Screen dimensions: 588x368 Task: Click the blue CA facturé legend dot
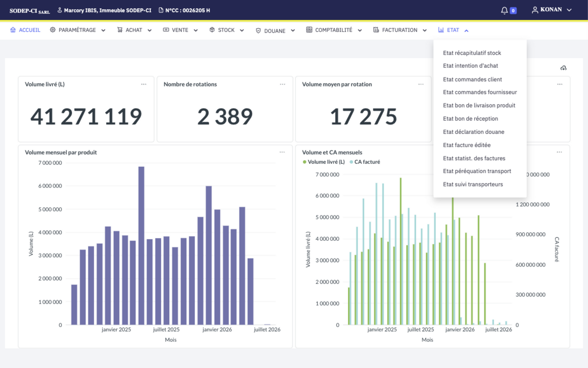(x=351, y=162)
